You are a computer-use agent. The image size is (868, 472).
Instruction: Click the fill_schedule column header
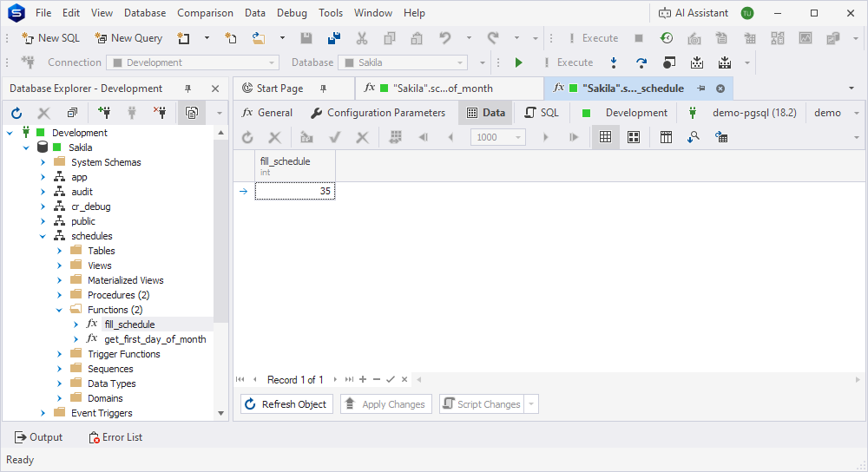pos(295,166)
